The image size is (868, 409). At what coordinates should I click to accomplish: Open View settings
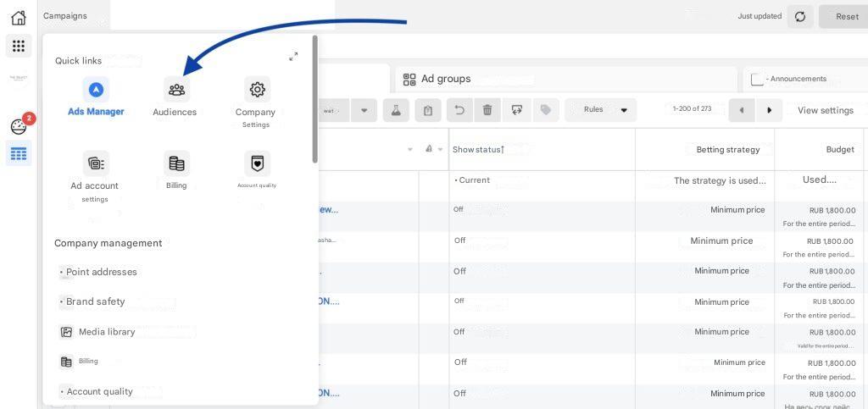(825, 110)
